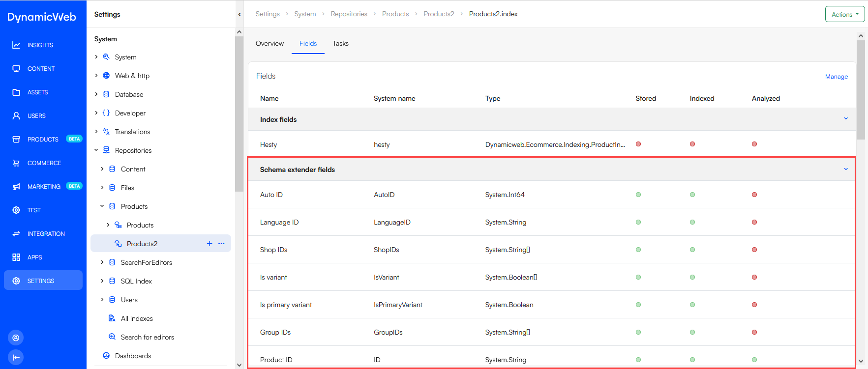Switch to the Tasks tab
This screenshot has width=868, height=369.
click(x=340, y=43)
